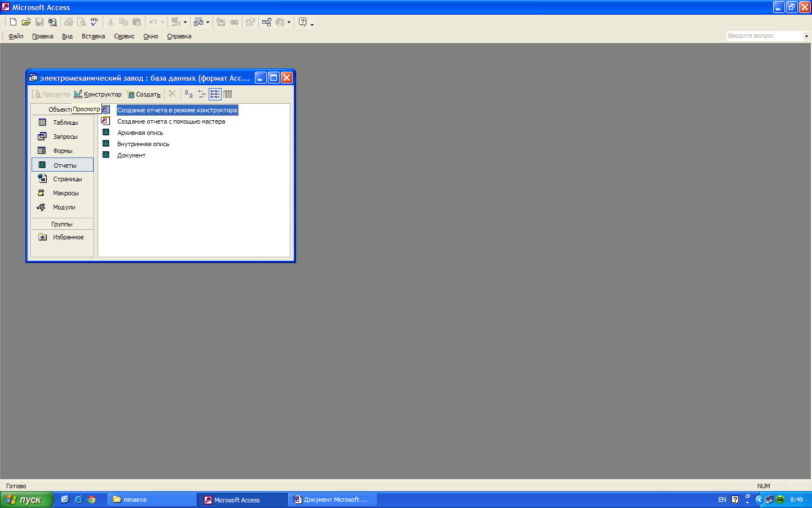The image size is (812, 508).
Task: Click the New object toolbar icon
Action: pos(280,22)
